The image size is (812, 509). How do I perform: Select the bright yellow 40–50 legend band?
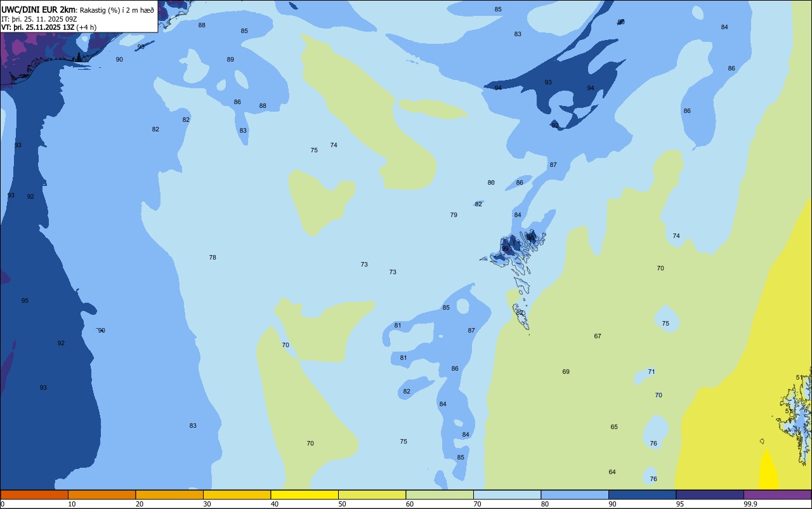point(304,494)
